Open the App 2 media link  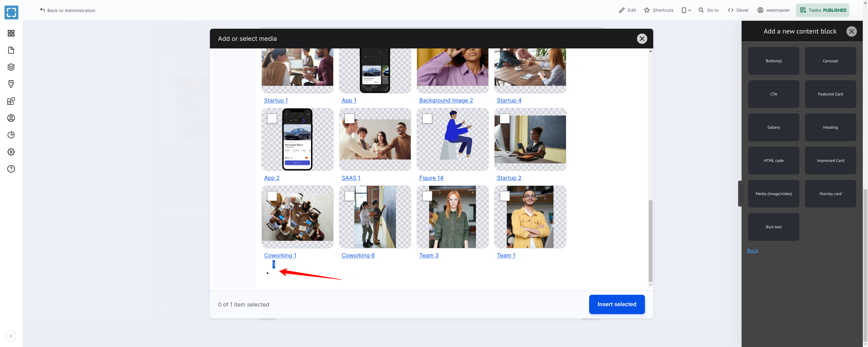272,178
